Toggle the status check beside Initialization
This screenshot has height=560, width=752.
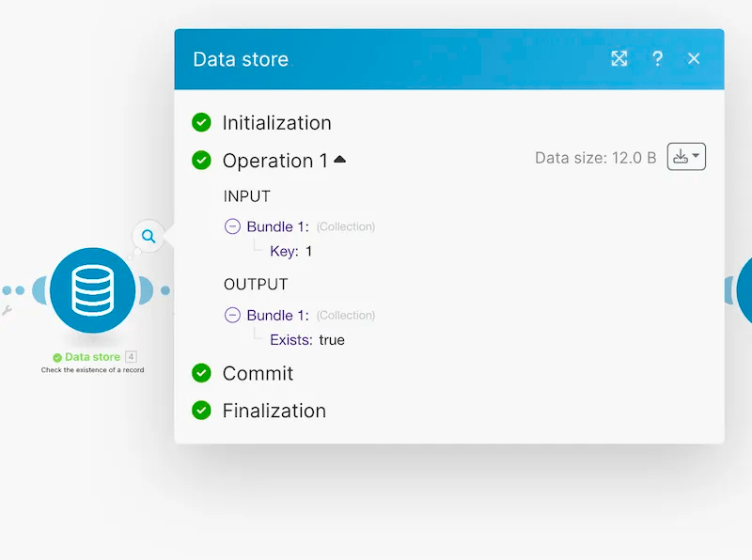point(201,122)
